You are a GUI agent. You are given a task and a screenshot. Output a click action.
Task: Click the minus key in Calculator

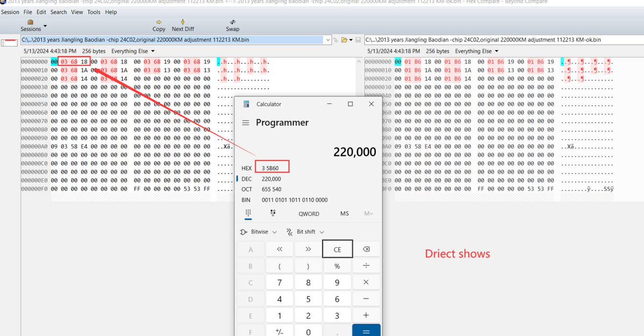366,300
